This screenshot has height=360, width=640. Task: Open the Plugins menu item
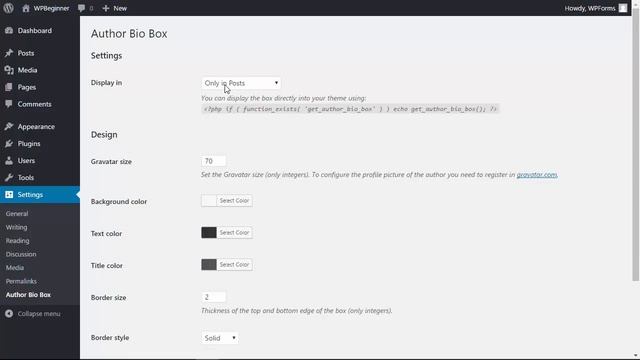tap(40, 144)
